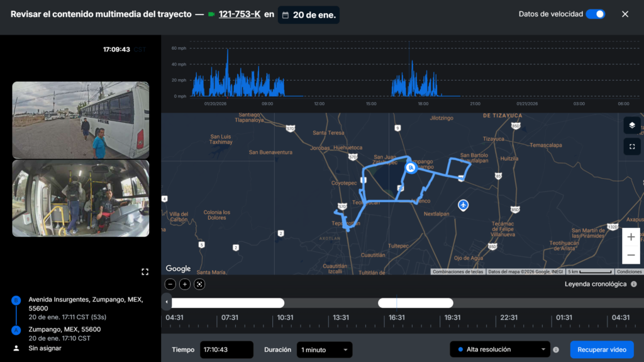The width and height of the screenshot is (644, 362).
Task: Open the 20 de ene. date picker
Action: (308, 14)
